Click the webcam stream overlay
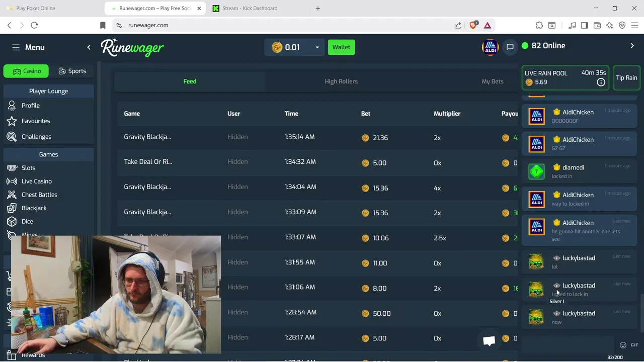This screenshot has width=644, height=362. coord(116,295)
